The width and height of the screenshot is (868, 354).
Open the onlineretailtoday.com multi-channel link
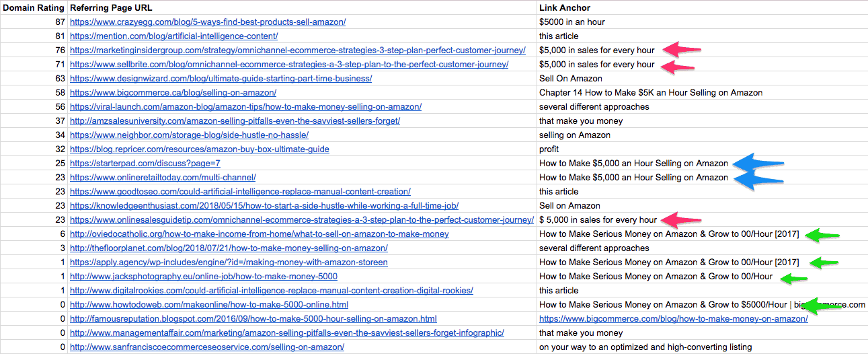163,177
